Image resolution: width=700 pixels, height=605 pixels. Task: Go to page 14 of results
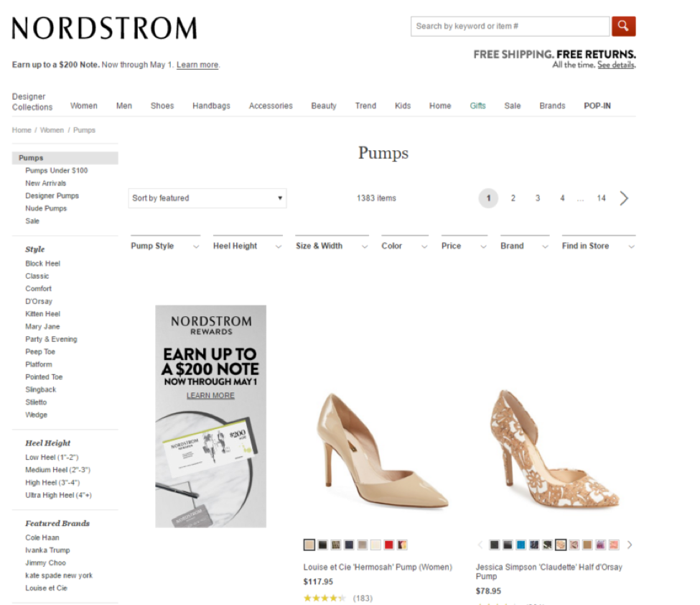[x=602, y=198]
